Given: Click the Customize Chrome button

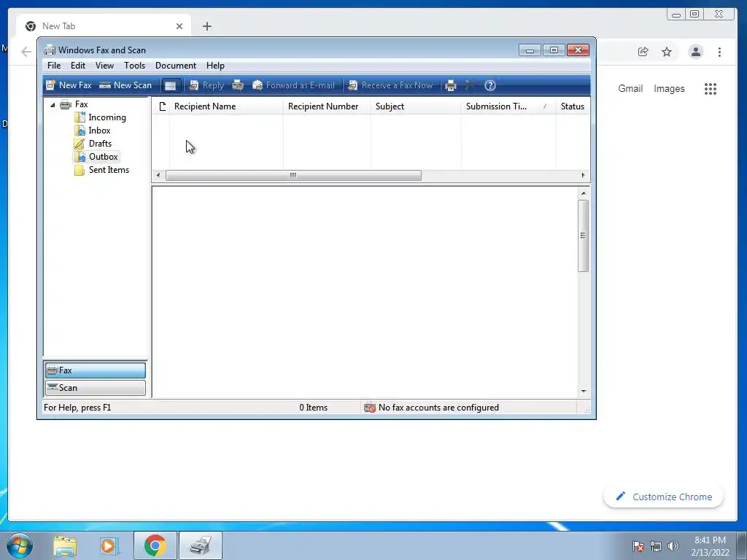Looking at the screenshot, I should click(663, 497).
